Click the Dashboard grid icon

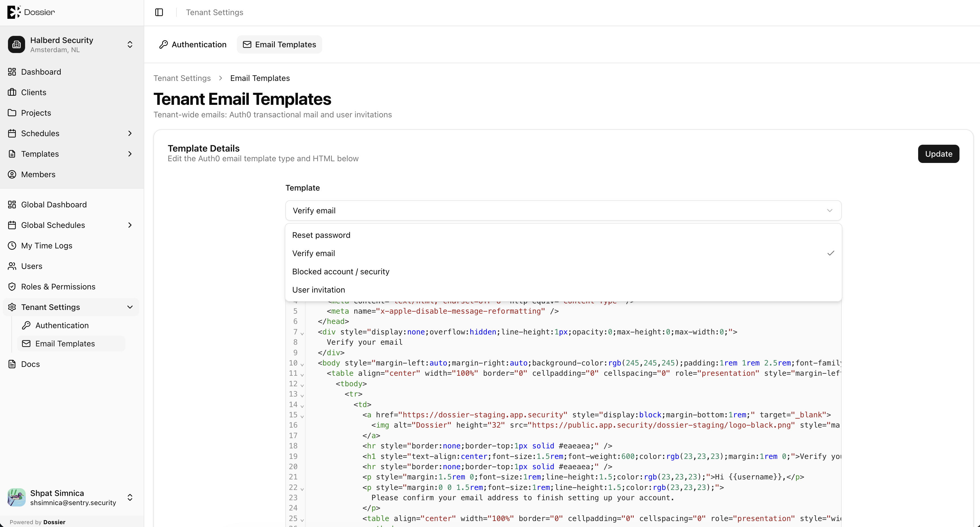pyautogui.click(x=12, y=72)
